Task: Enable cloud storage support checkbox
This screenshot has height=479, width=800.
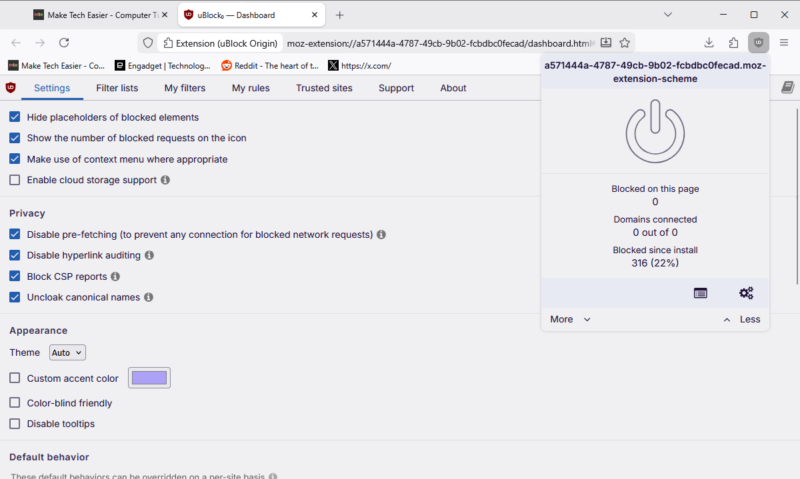Action: [x=14, y=180]
